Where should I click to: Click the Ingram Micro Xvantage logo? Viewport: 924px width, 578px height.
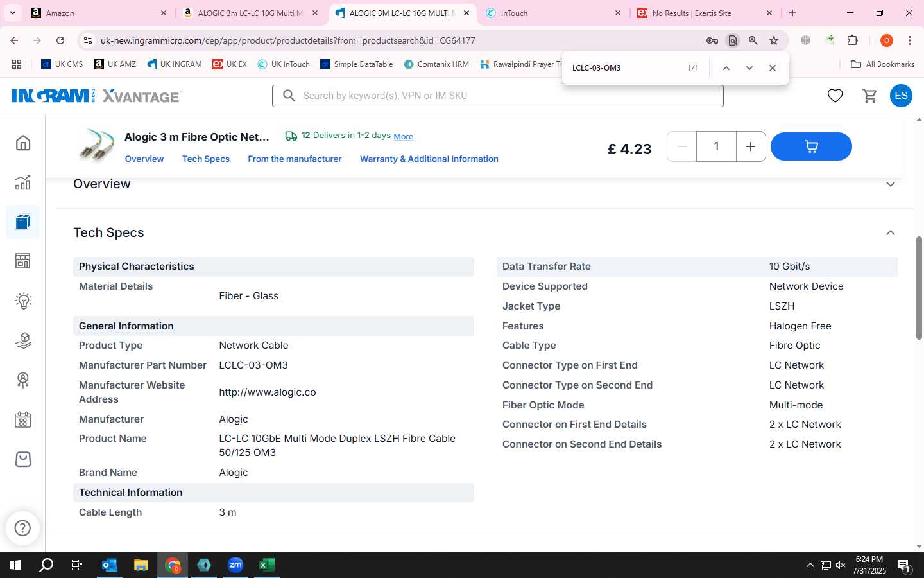click(x=96, y=96)
